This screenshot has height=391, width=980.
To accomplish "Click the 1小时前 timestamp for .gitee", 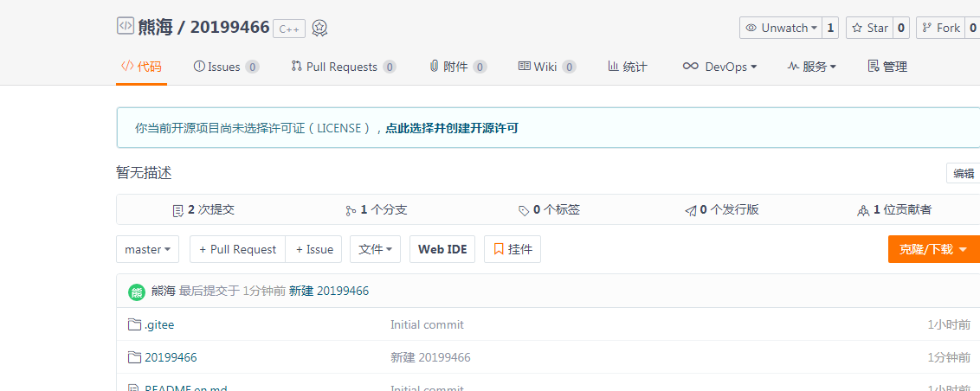I will pyautogui.click(x=949, y=324).
